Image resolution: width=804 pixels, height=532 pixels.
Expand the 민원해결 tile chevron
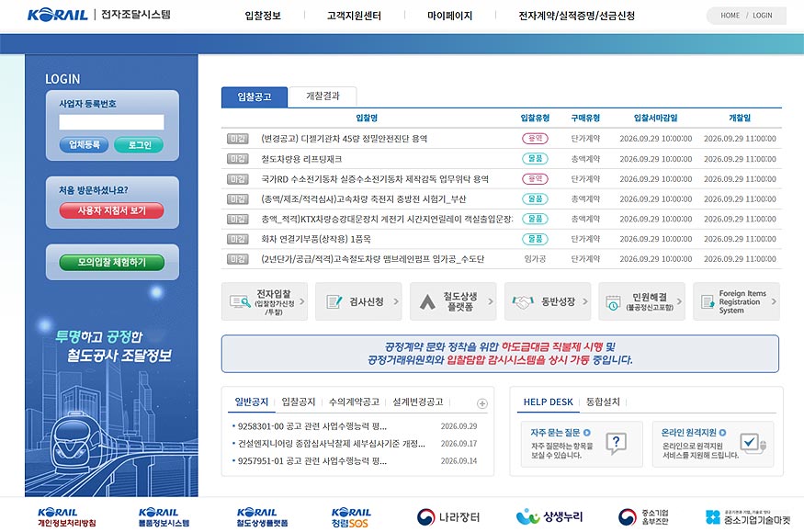(679, 301)
